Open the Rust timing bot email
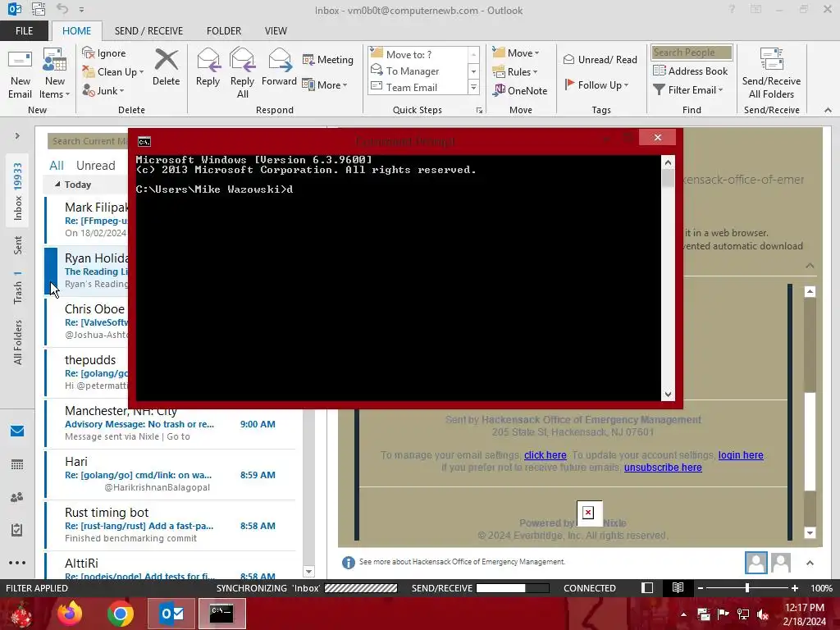Screen dimensions: 840x630 point(171,525)
